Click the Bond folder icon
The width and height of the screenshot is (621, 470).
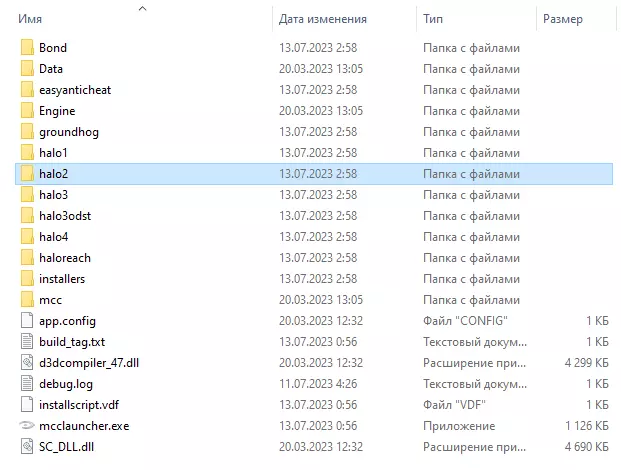click(27, 48)
